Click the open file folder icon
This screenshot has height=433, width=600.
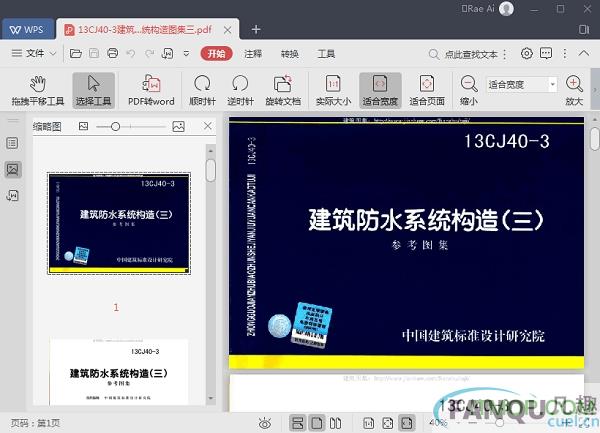[76, 53]
